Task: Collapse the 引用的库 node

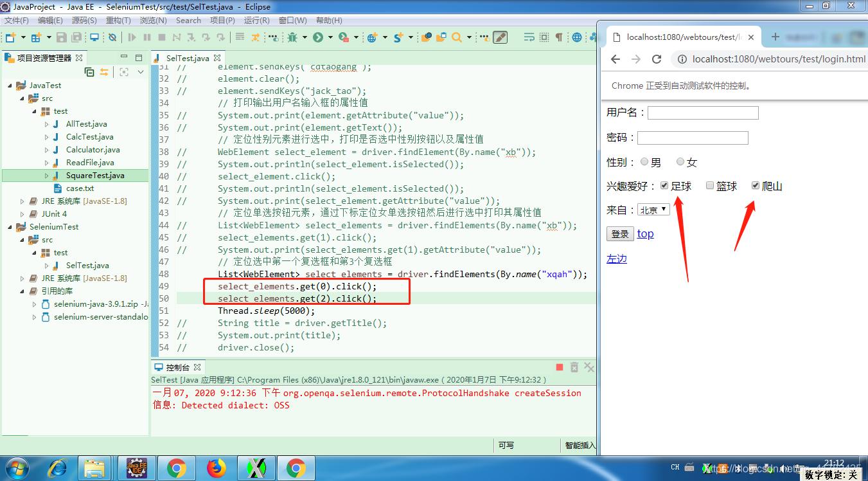Action: pyautogui.click(x=22, y=291)
